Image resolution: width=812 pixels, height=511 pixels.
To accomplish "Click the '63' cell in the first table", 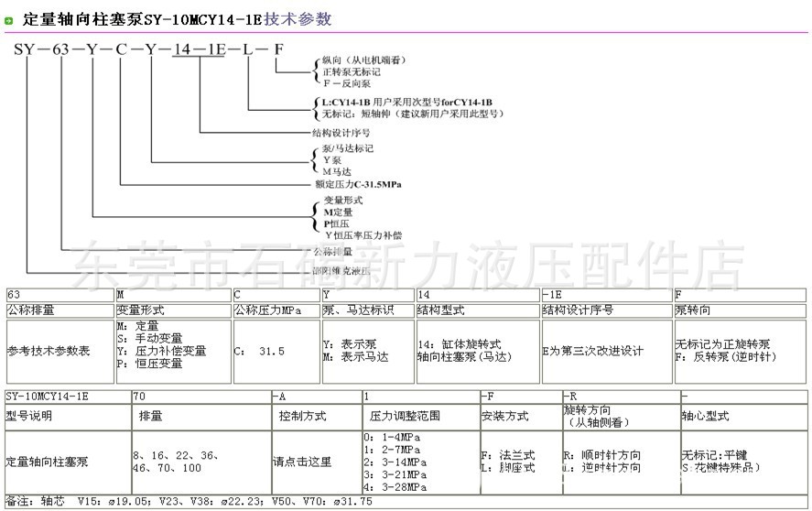I will click(x=60, y=295).
